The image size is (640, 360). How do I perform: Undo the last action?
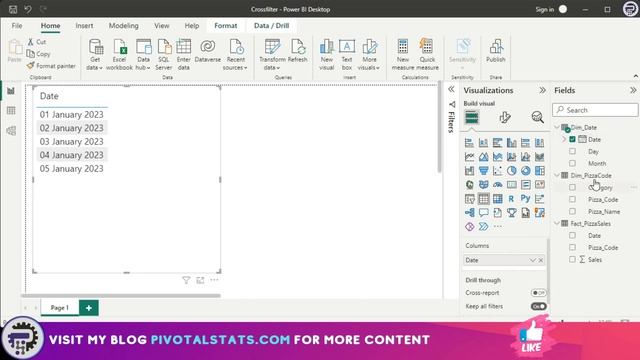tap(28, 9)
